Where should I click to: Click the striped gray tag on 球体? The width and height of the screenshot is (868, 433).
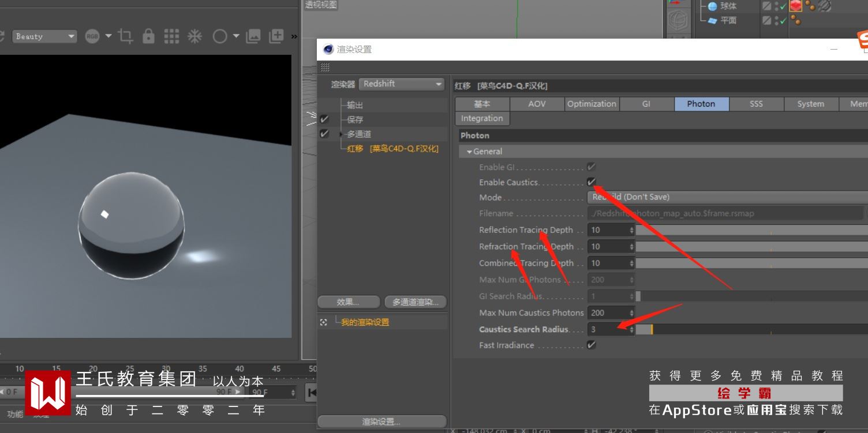[825, 6]
